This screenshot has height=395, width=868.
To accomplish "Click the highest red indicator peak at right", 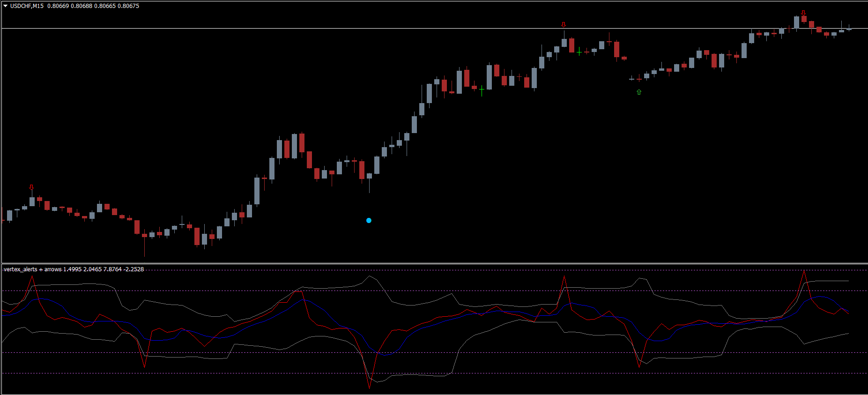I will coord(804,272).
